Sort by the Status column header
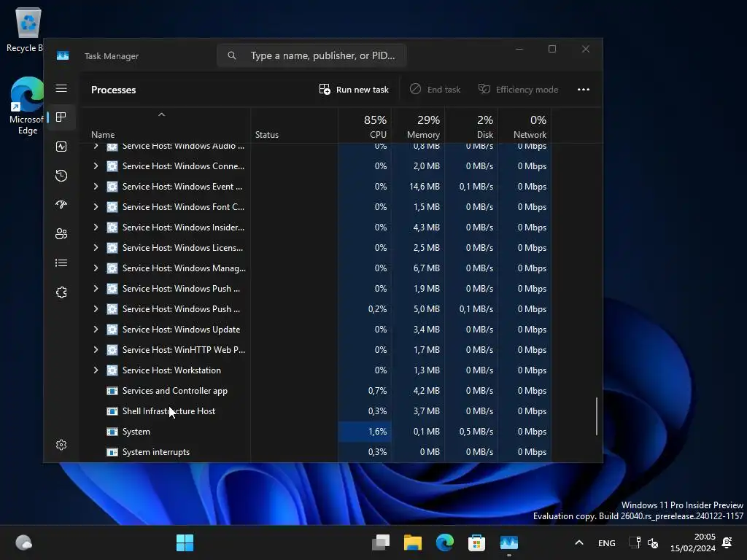Image resolution: width=747 pixels, height=560 pixels. click(294, 125)
